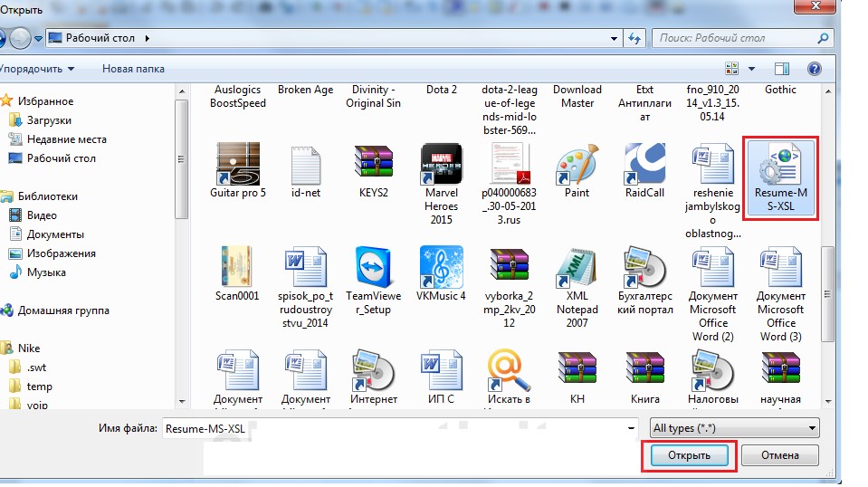Click the navigation pane scroll-up arrow
Image resolution: width=868 pixels, height=487 pixels.
[x=182, y=91]
